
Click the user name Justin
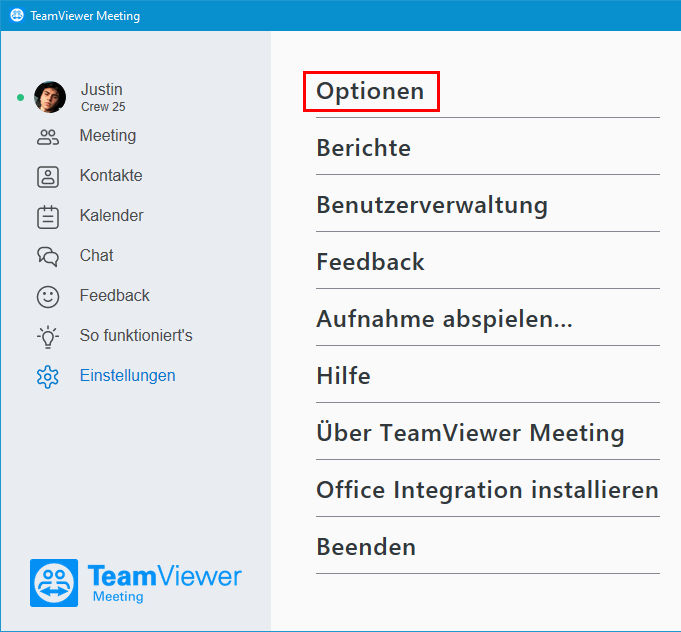102,89
